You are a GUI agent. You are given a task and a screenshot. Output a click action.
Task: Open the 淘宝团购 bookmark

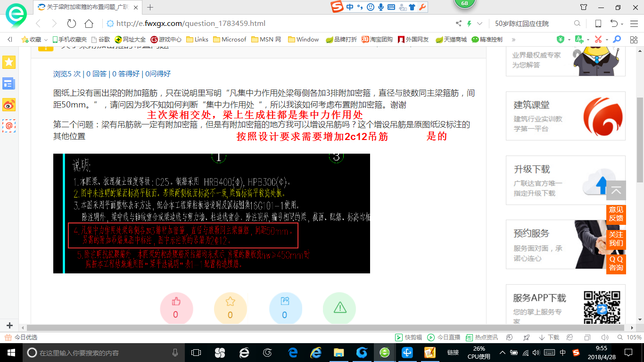coord(377,40)
